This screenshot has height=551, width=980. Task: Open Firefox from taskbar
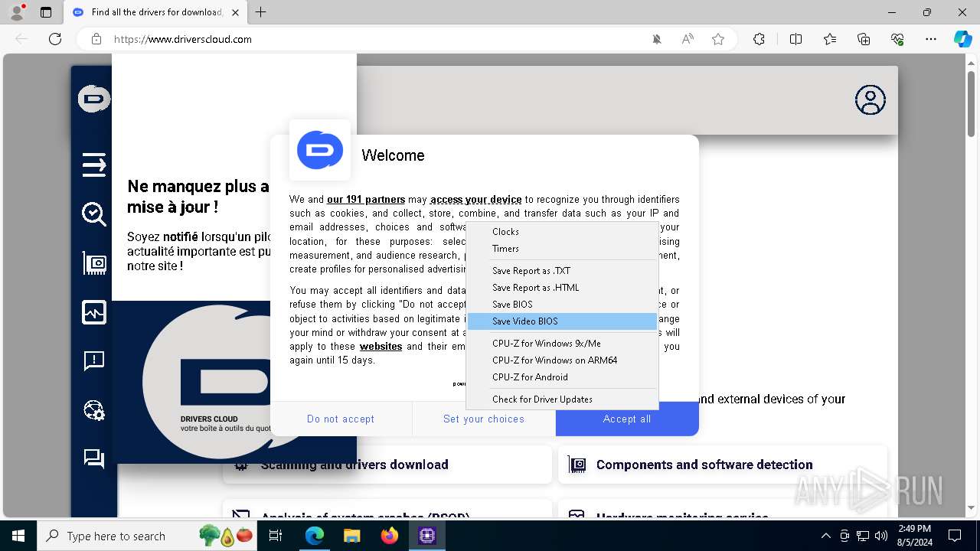(389, 536)
